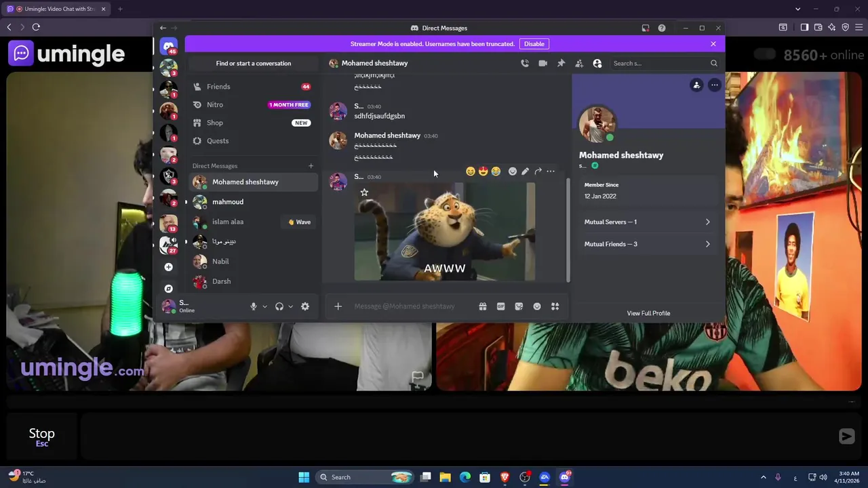
Task: Open mahmoud direct message
Action: (x=252, y=202)
